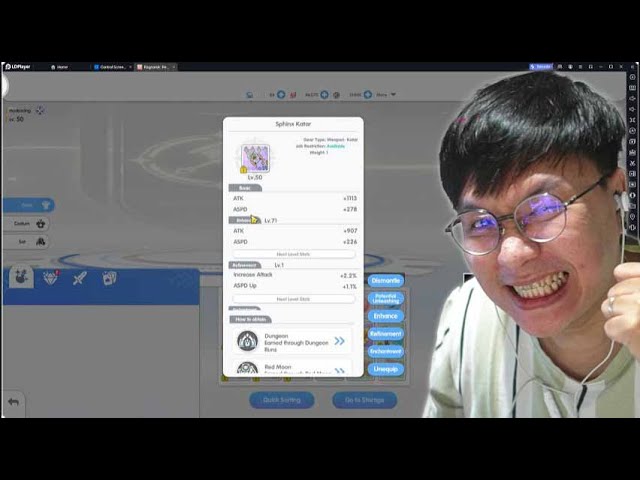This screenshot has width=640, height=480.
Task: Click Quick Sorting button
Action: (282, 400)
